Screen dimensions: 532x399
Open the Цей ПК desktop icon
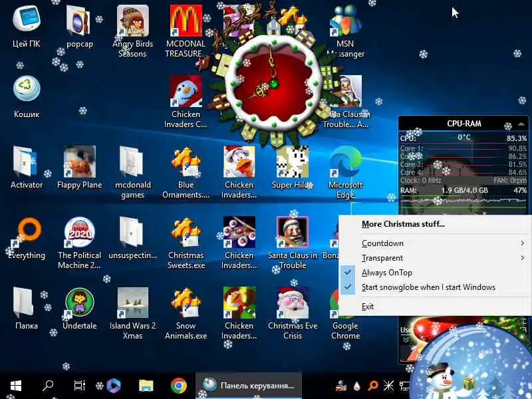27,21
